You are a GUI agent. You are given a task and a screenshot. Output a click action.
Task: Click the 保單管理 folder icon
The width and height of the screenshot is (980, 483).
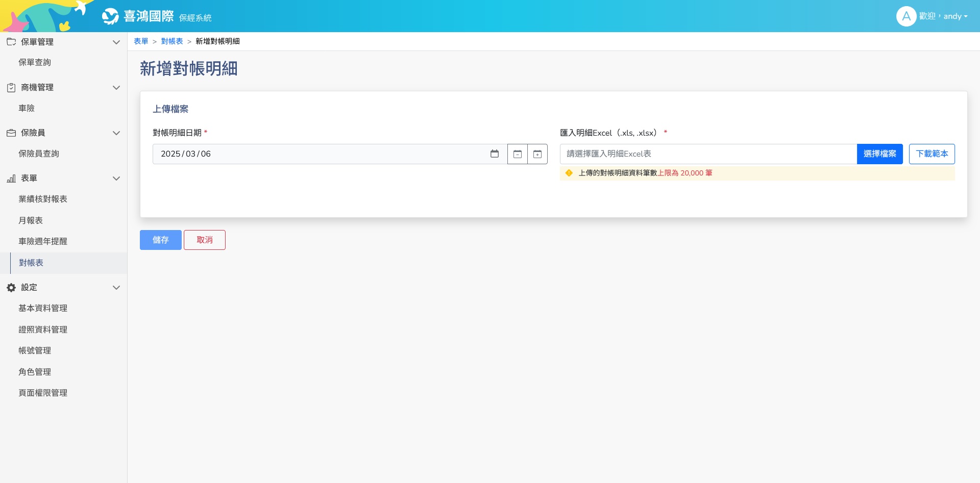tap(11, 42)
